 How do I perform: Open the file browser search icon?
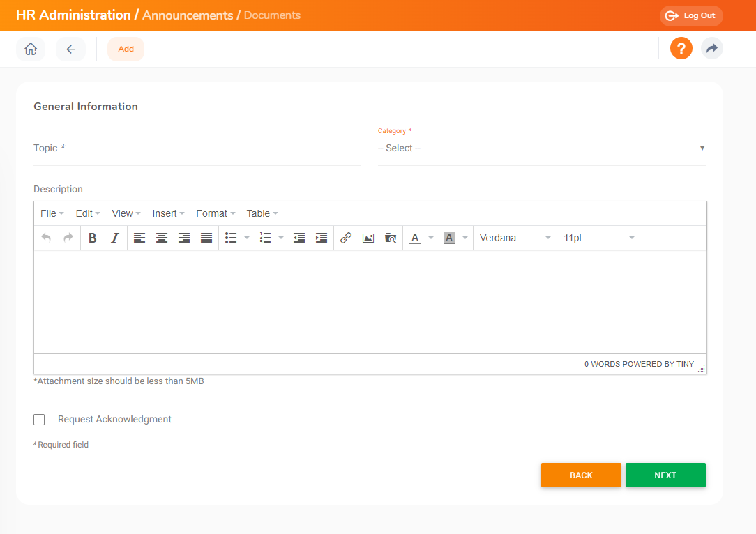tap(391, 238)
